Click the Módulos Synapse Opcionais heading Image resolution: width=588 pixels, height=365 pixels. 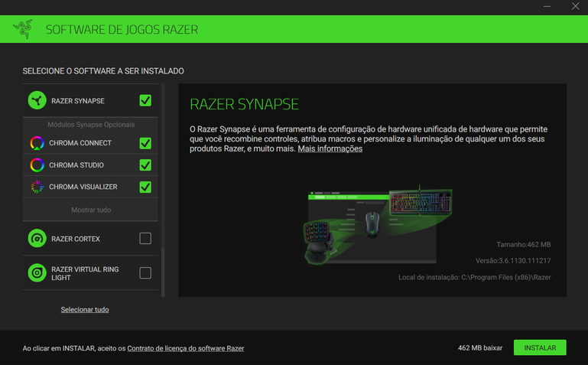(91, 125)
